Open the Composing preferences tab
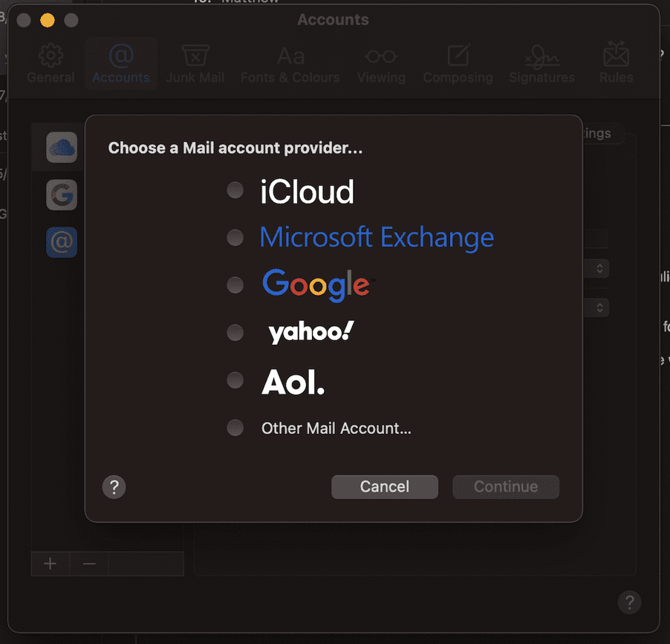This screenshot has height=644, width=670. [458, 64]
